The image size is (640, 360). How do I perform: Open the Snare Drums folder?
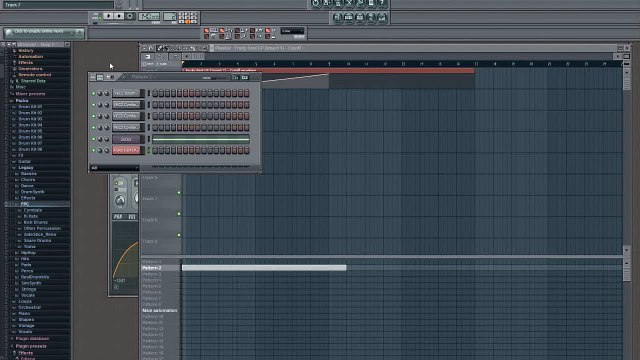37,241
